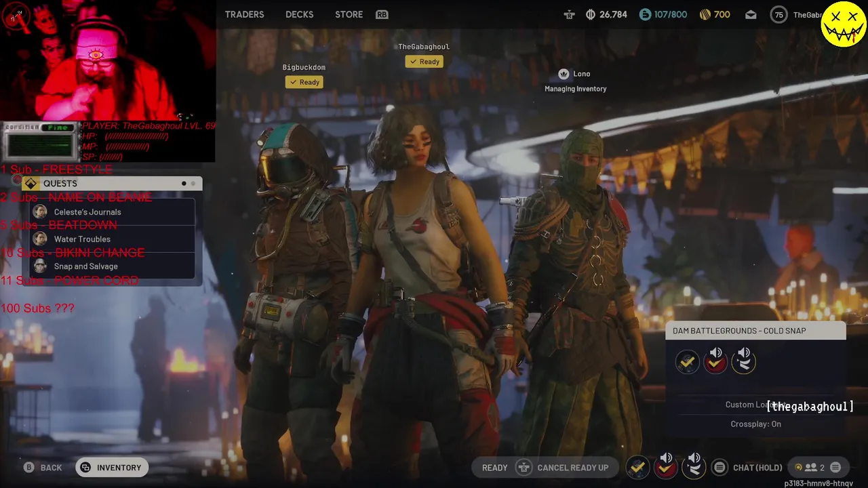Click the QUESTS header icon
This screenshot has width=868, height=488.
pyautogui.click(x=31, y=184)
